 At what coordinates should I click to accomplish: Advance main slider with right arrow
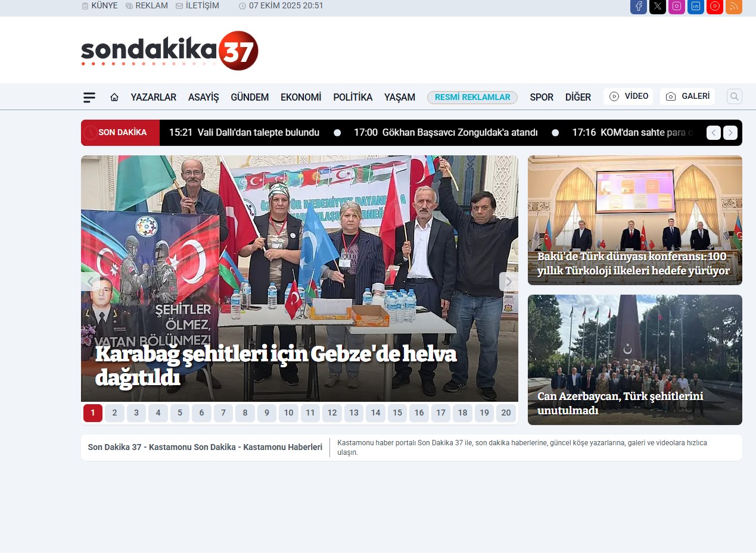pos(508,282)
